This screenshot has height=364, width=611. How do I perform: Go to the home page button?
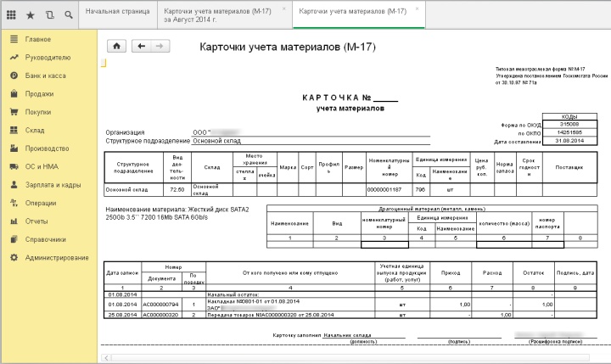116,46
